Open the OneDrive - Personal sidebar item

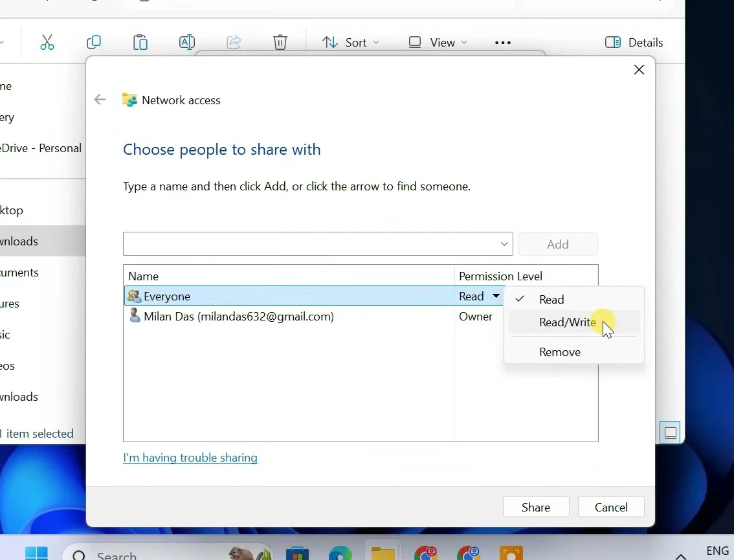coord(41,148)
